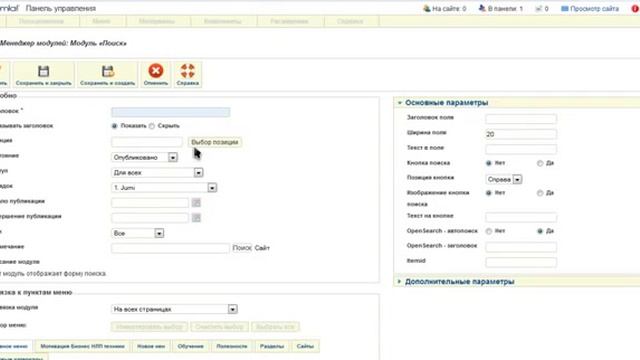
Task: Open the Справка help toolbar icon
Action: pos(188,71)
